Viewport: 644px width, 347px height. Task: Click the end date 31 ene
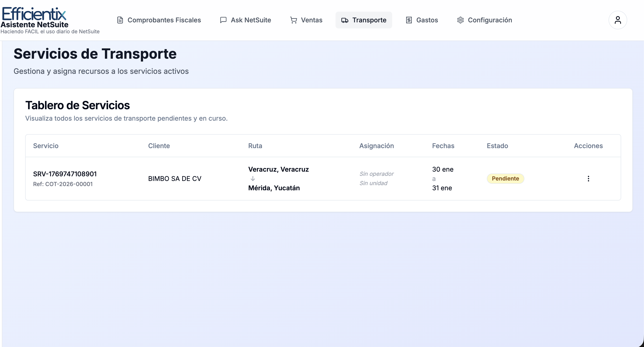442,188
